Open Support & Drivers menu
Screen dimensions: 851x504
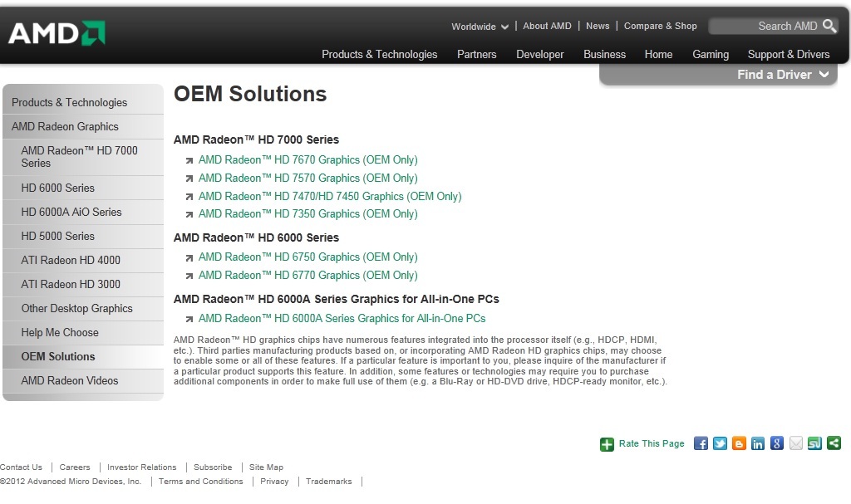click(789, 54)
